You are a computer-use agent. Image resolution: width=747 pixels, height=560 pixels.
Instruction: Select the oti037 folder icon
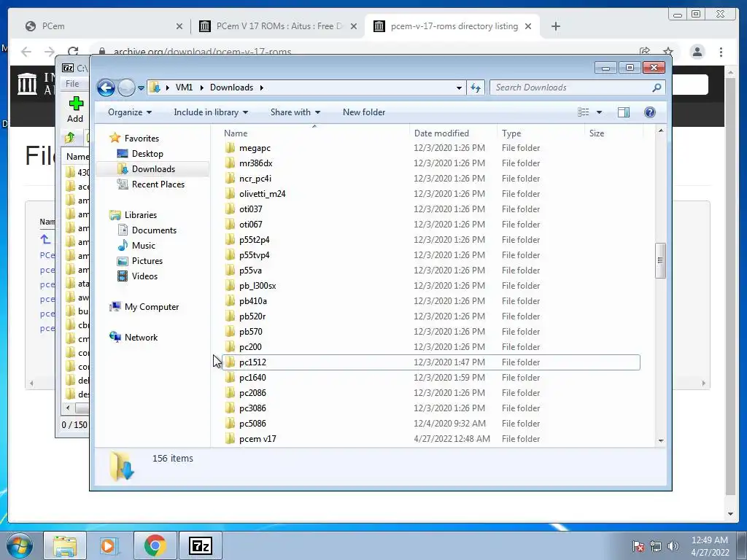(230, 209)
